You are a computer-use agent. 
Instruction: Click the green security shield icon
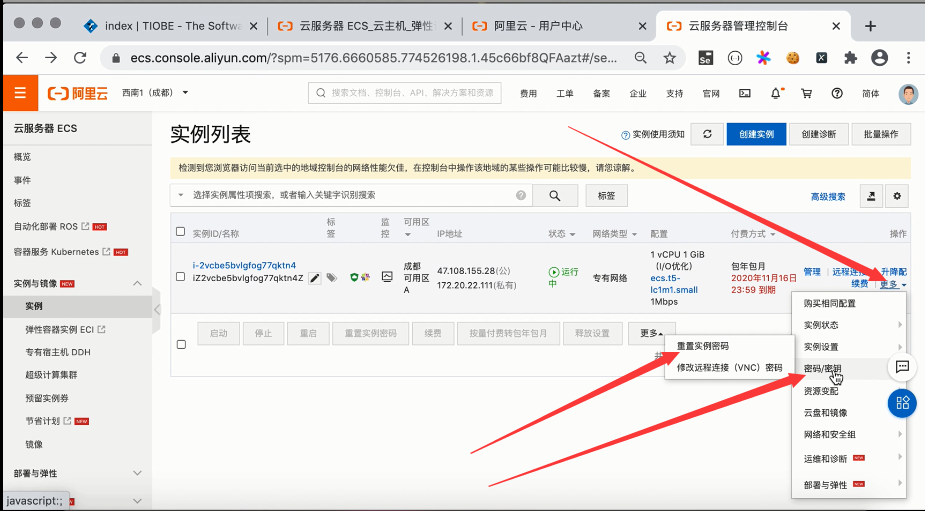(x=354, y=277)
